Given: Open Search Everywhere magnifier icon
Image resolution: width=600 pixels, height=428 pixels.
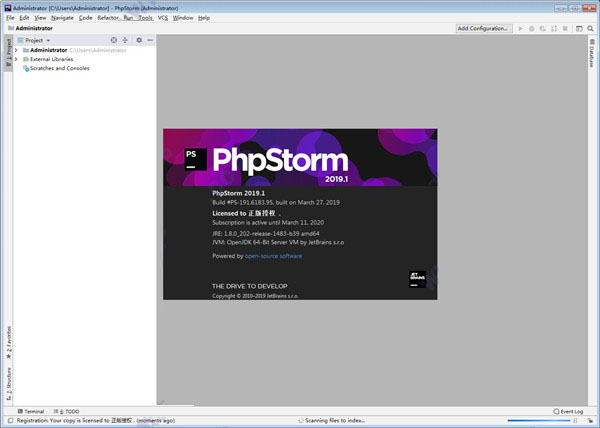Looking at the screenshot, I should pyautogui.click(x=590, y=29).
